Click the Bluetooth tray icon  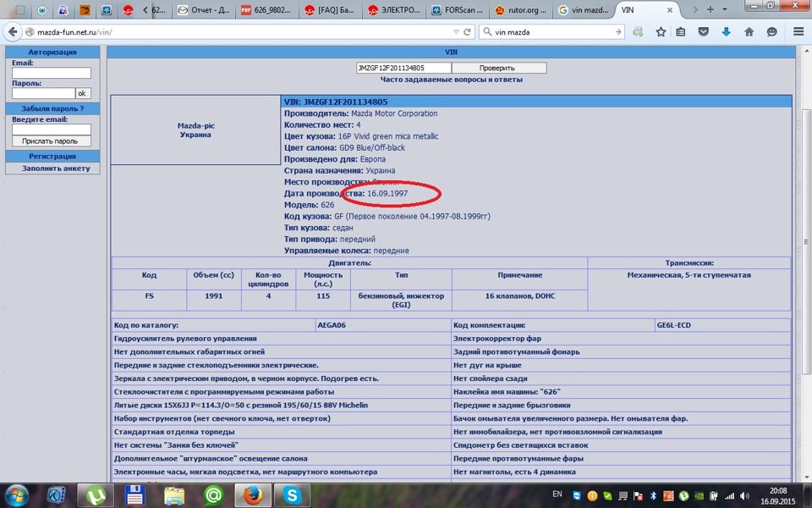pos(654,495)
